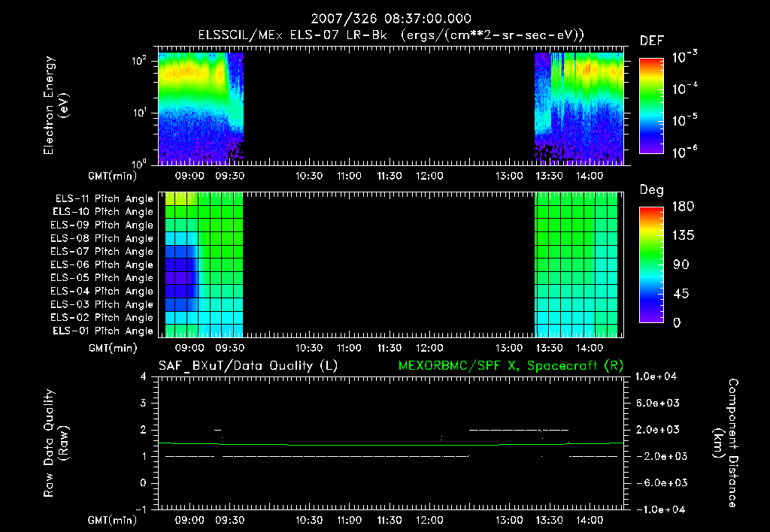Select the ELS-03 Pitch Angle row label
Screen dimensions: 770x532
coord(102,304)
